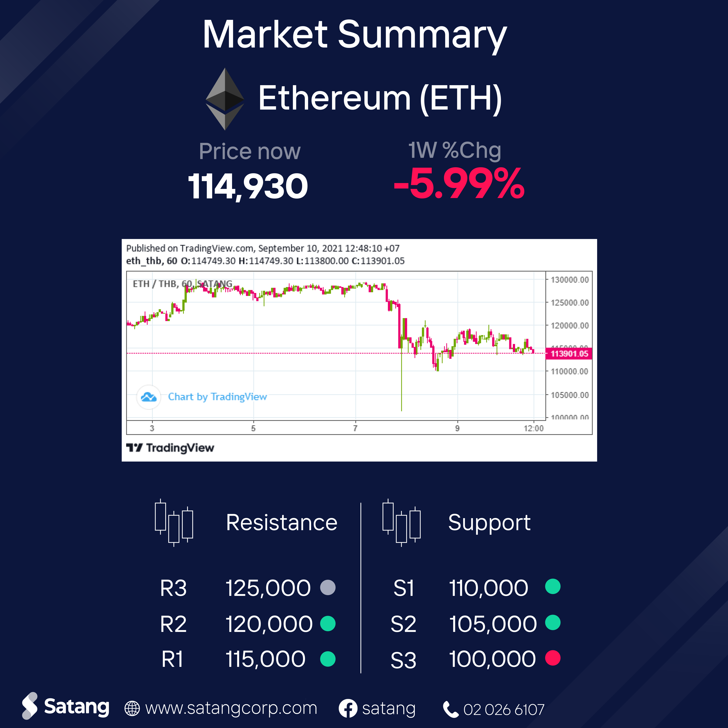Click the 113901.05 price label on chart
Viewport: 728px width, 728px height.
[569, 353]
